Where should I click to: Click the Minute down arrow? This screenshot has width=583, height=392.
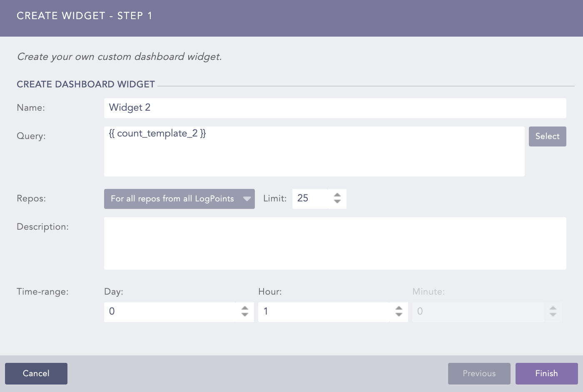point(553,315)
